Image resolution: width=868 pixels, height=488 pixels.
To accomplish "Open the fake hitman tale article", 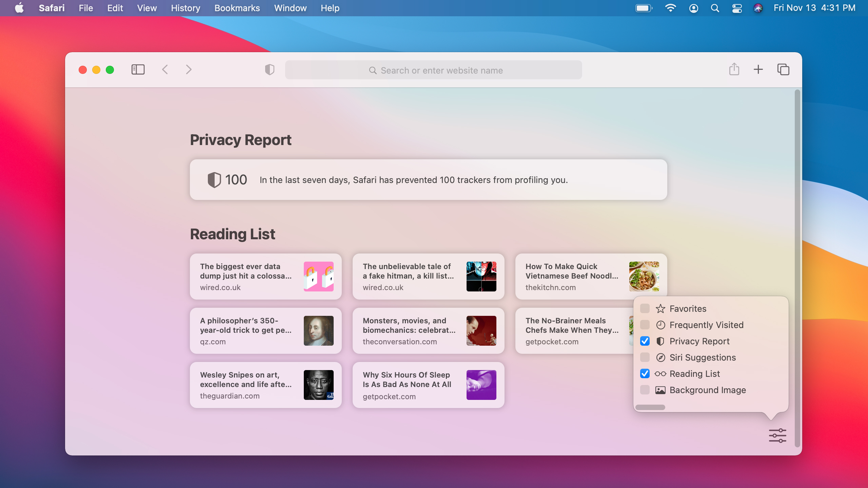I will (428, 277).
